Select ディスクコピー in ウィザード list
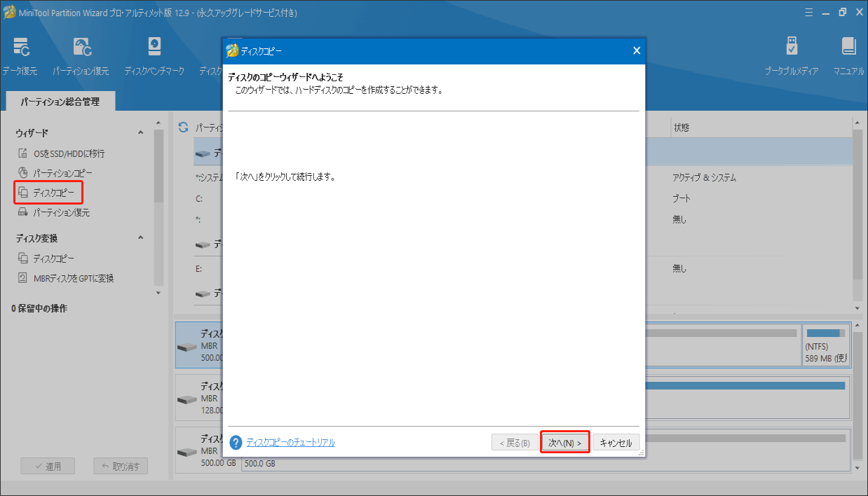This screenshot has height=496, width=868. coord(54,192)
